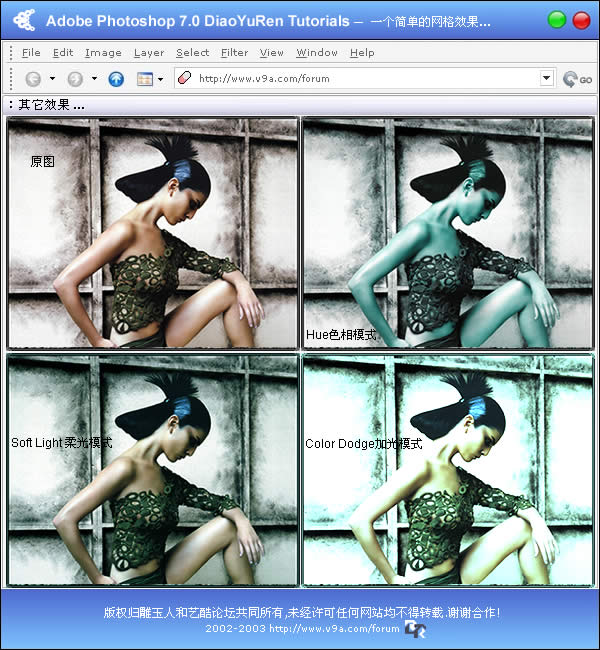
Task: Click the DR logo in footer
Action: tap(415, 628)
